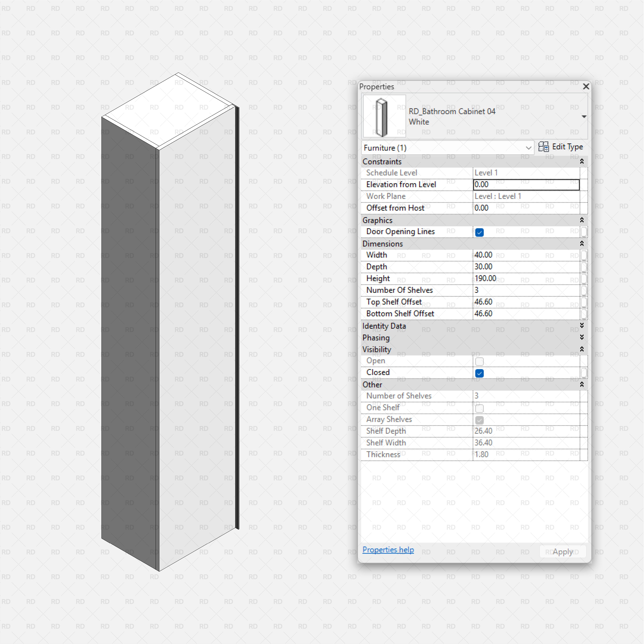Click the Elevation from Level value field
644x644 pixels.
point(526,184)
